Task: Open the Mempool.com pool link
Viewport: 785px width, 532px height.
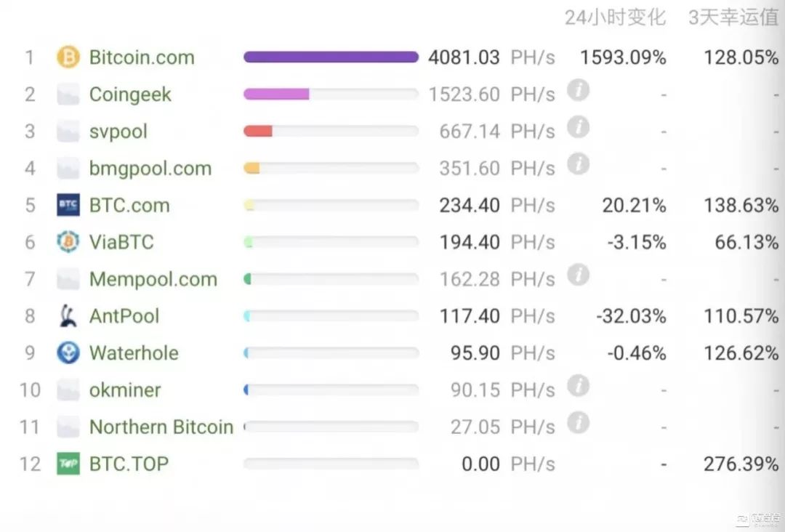Action: pyautogui.click(x=153, y=279)
